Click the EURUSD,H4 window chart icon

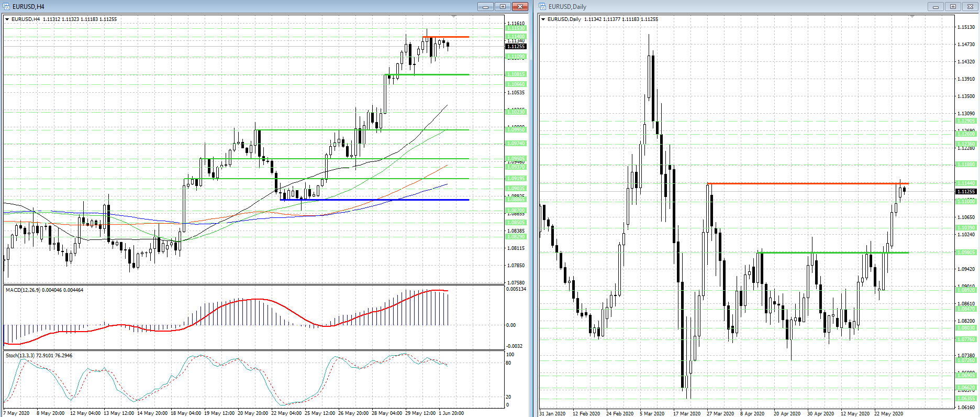coord(6,6)
